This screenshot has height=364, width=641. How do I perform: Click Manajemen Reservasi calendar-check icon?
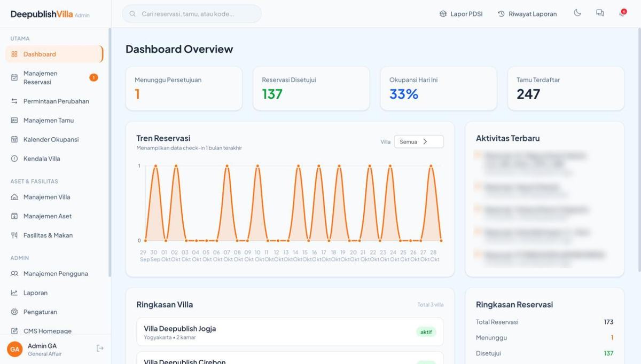[x=14, y=77]
